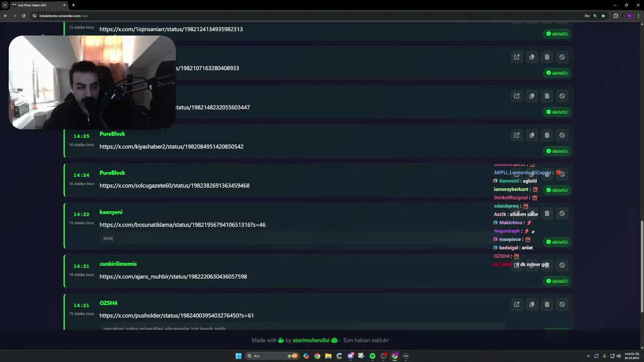
Task: Click skirtel53 badge on 1iqinsaniarr row
Action: [x=557, y=34]
